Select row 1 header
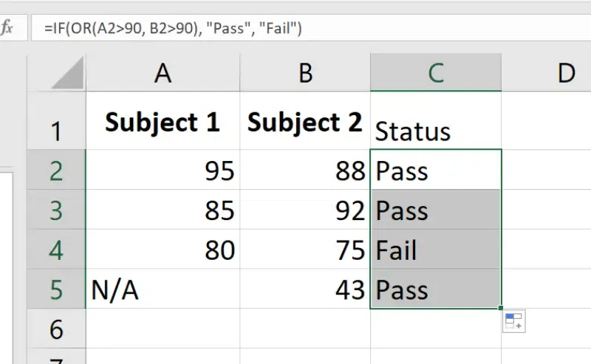Viewport: 591px width, 364px height. (x=56, y=131)
